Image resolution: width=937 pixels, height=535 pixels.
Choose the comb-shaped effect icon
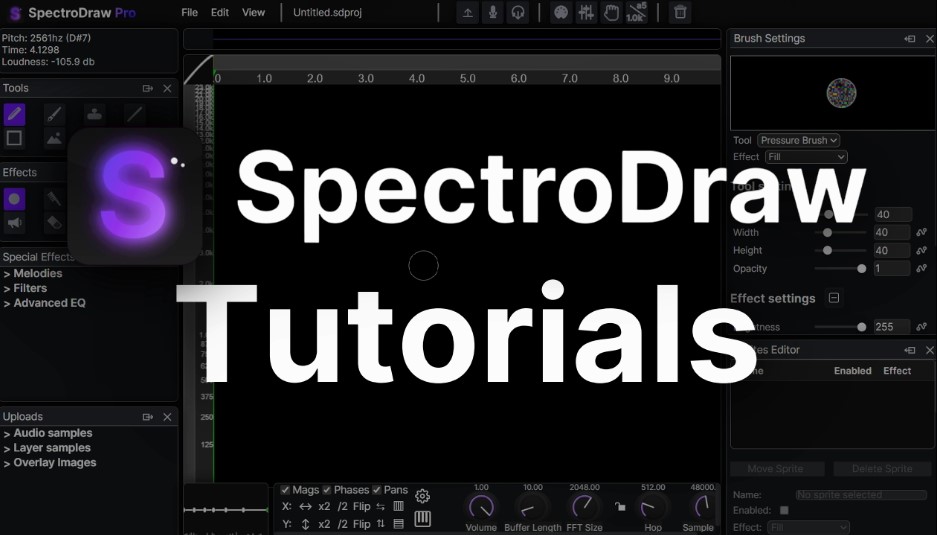tap(54, 198)
